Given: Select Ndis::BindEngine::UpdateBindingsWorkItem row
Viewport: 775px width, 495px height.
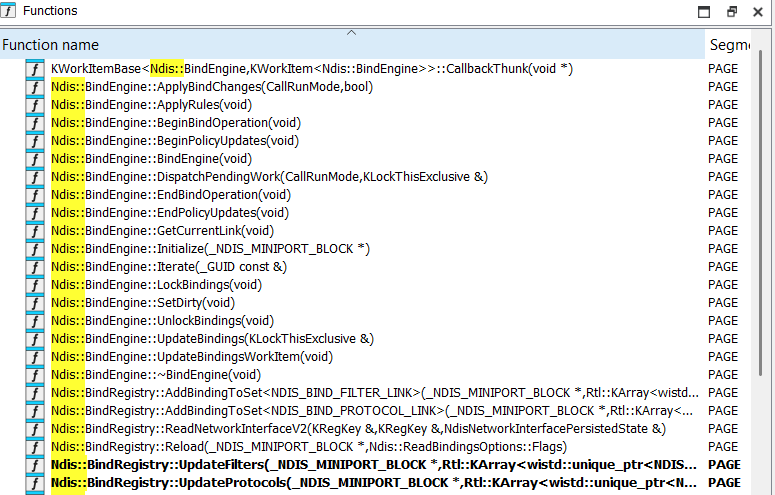Looking at the screenshot, I should pos(192,357).
